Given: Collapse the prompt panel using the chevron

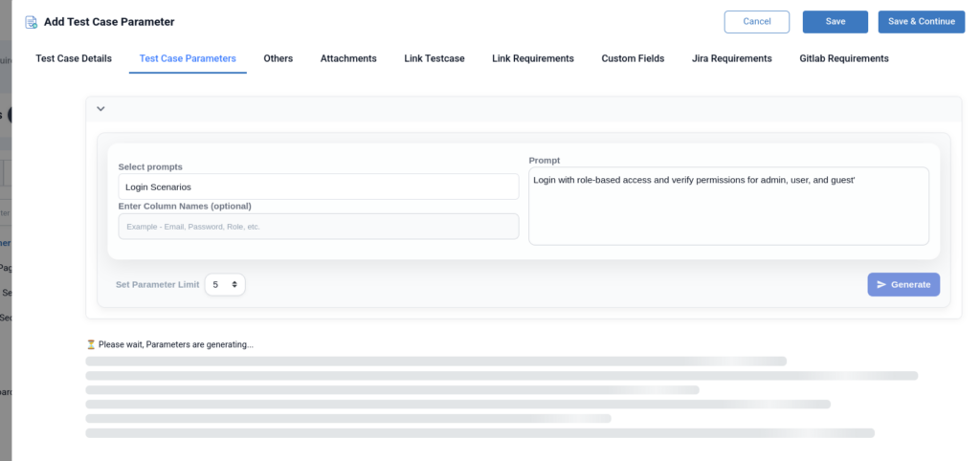Looking at the screenshot, I should (x=100, y=109).
